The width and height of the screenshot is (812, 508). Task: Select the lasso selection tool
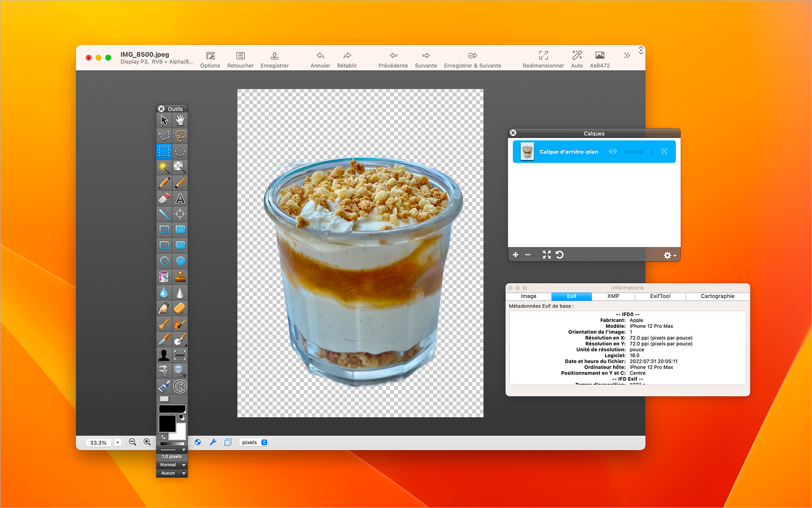(x=180, y=136)
